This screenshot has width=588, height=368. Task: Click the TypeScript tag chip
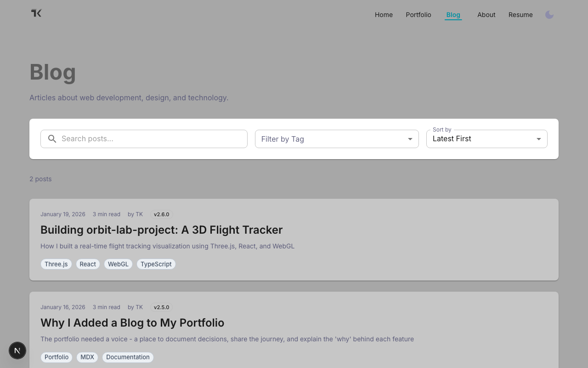click(156, 264)
